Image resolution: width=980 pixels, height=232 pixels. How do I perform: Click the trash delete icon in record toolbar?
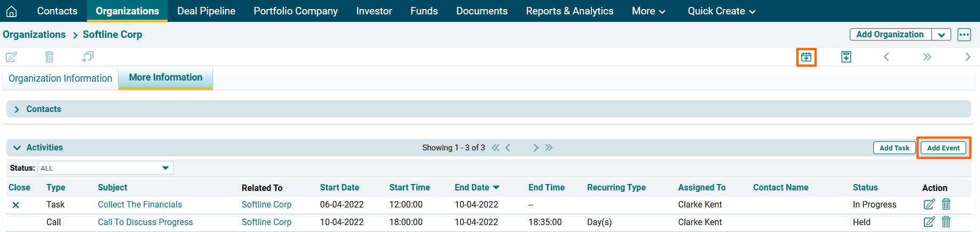pyautogui.click(x=49, y=57)
